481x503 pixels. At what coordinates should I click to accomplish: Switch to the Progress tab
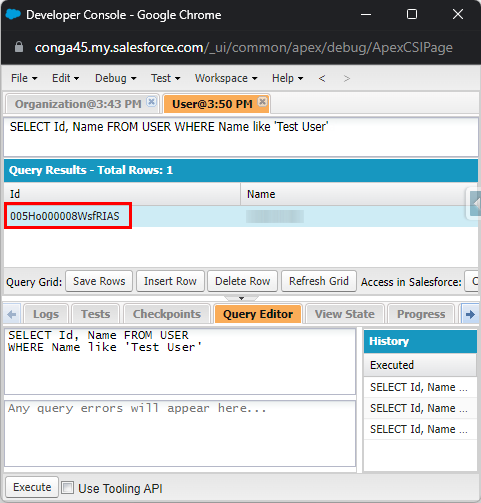tap(421, 314)
